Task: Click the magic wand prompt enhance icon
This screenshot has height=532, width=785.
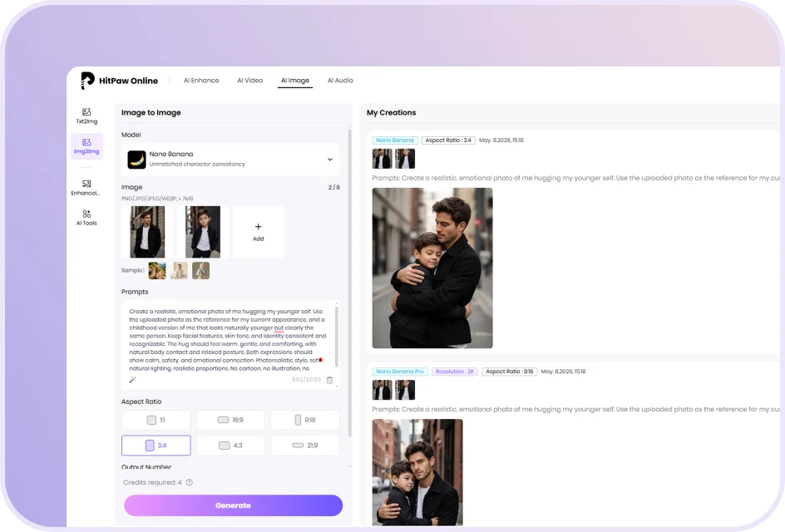Action: [x=133, y=380]
